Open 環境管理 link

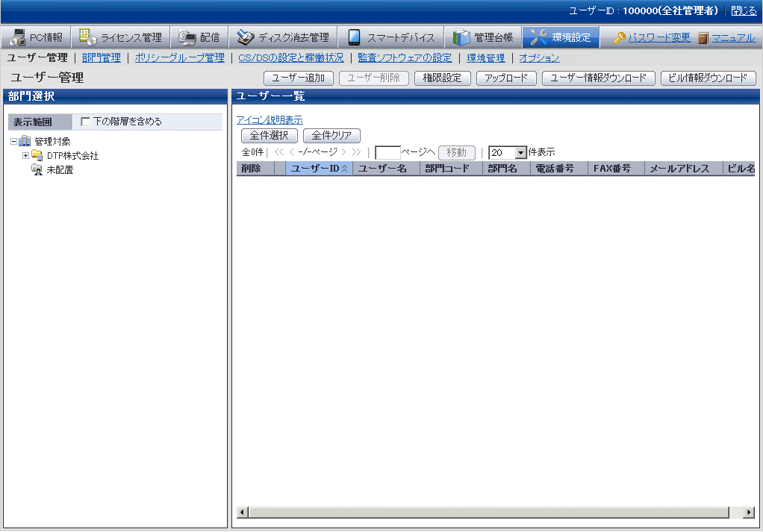(485, 58)
